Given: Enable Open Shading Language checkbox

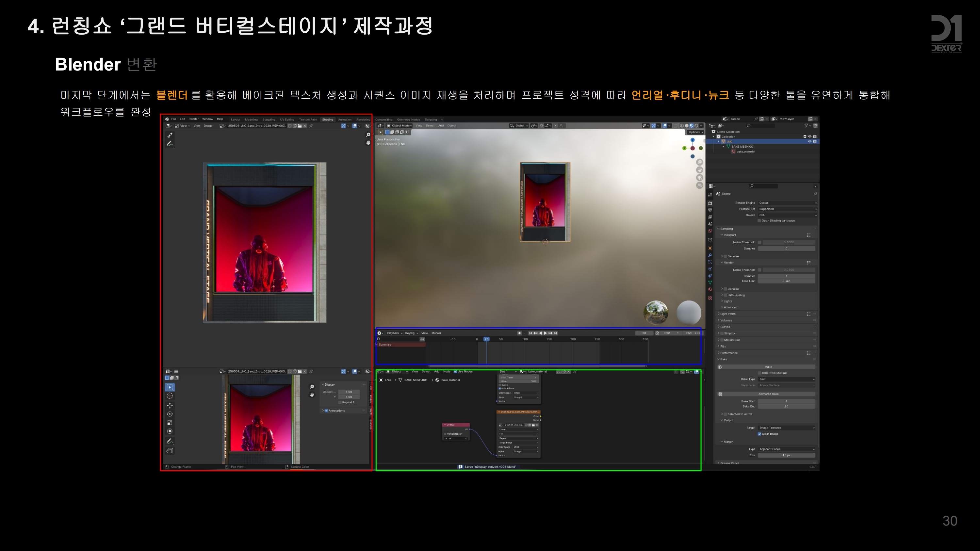Looking at the screenshot, I should [x=759, y=220].
